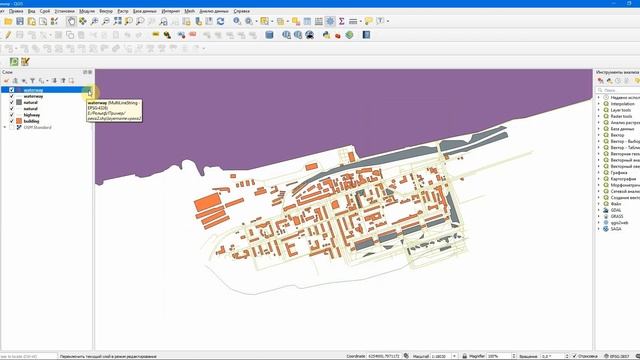Open the Вектор menu

click(106, 11)
